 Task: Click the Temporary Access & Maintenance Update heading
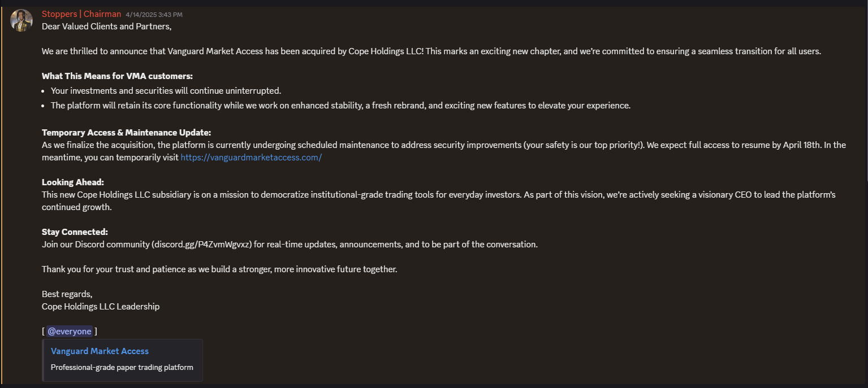(126, 133)
